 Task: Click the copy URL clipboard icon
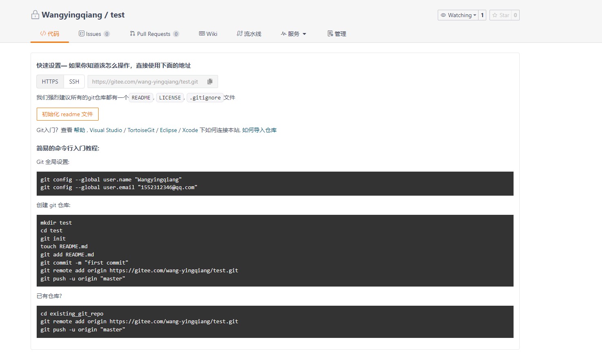(210, 82)
